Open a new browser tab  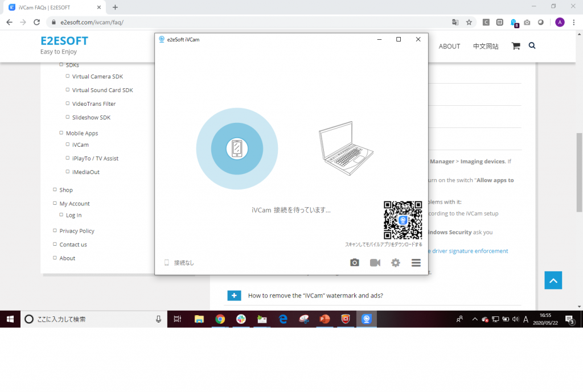[x=116, y=7]
